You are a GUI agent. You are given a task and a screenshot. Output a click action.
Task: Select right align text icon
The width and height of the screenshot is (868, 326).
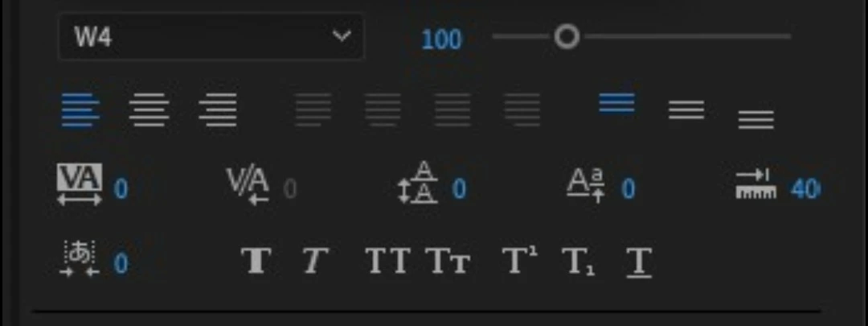click(218, 109)
